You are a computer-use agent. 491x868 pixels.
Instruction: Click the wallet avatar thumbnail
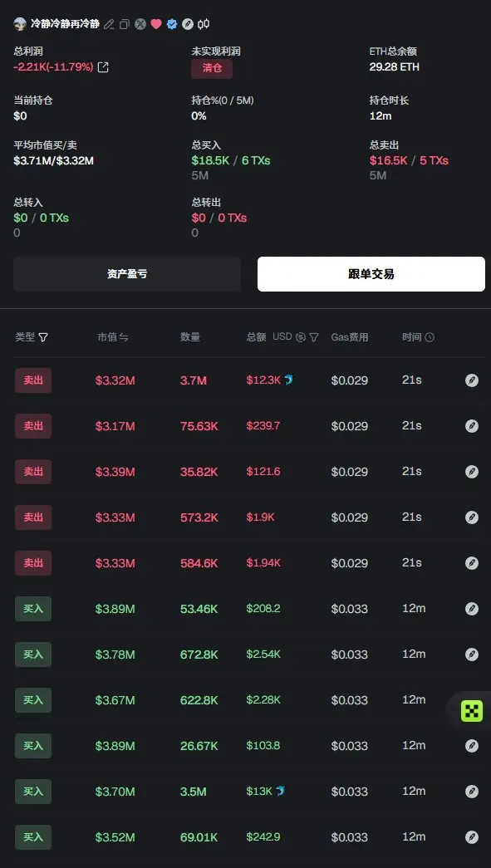click(x=20, y=24)
